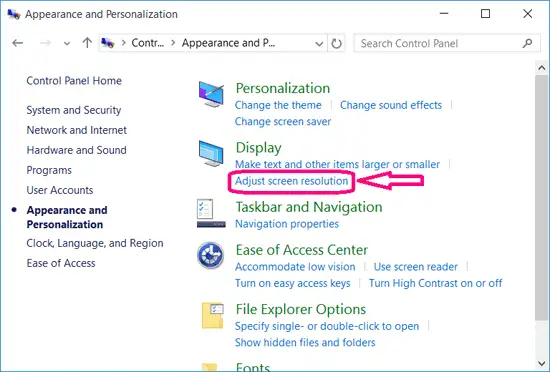
Task: Click the search magnifier icon
Action: (x=527, y=43)
